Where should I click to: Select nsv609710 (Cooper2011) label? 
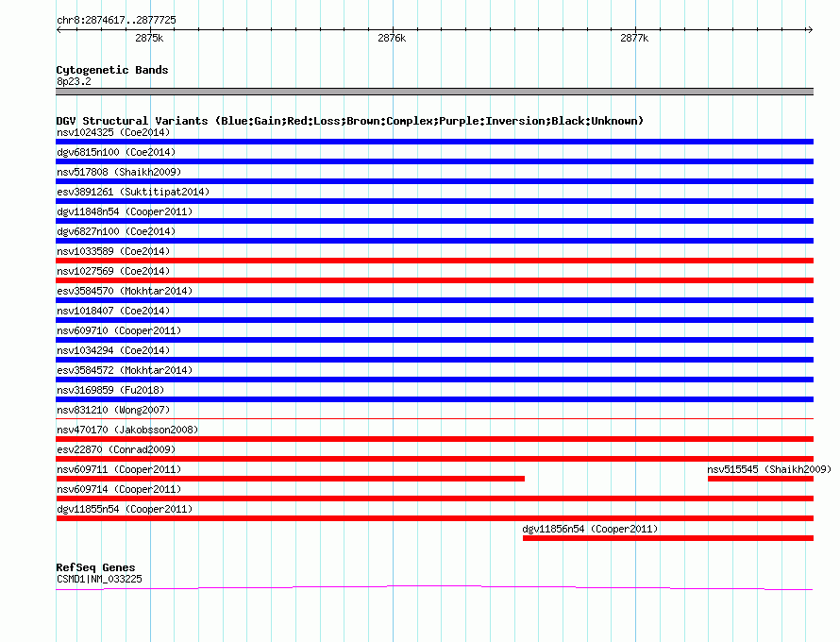pyautogui.click(x=119, y=330)
